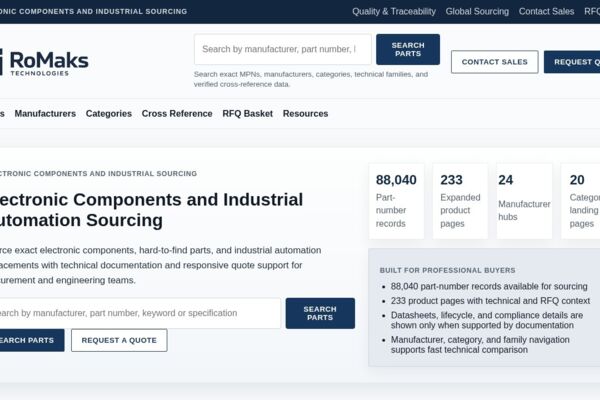Click the top bar tagline 'Components and Industrial Sourcing'
Screen dimensions: 600x400
tap(94, 11)
